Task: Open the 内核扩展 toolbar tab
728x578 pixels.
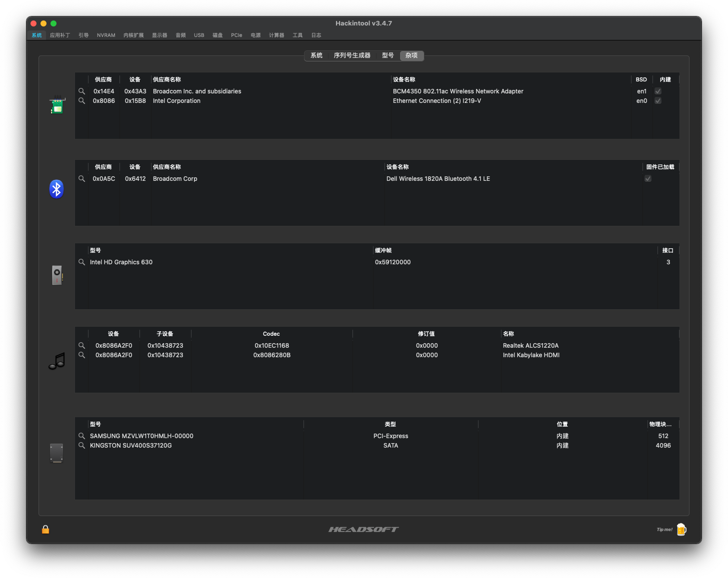Action: pos(133,35)
